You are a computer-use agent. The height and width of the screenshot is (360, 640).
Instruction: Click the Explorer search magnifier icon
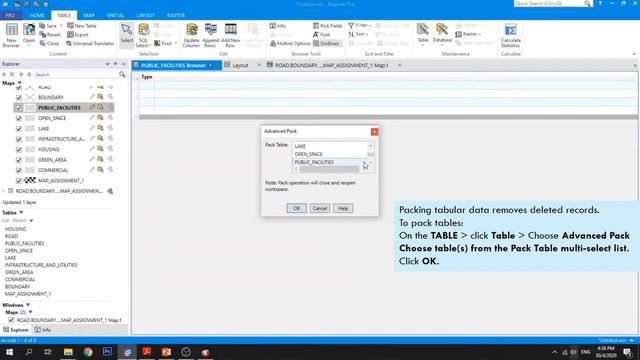click(x=122, y=74)
